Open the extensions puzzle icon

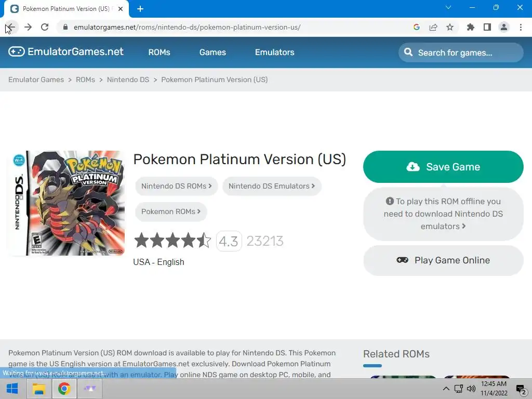tap(471, 27)
